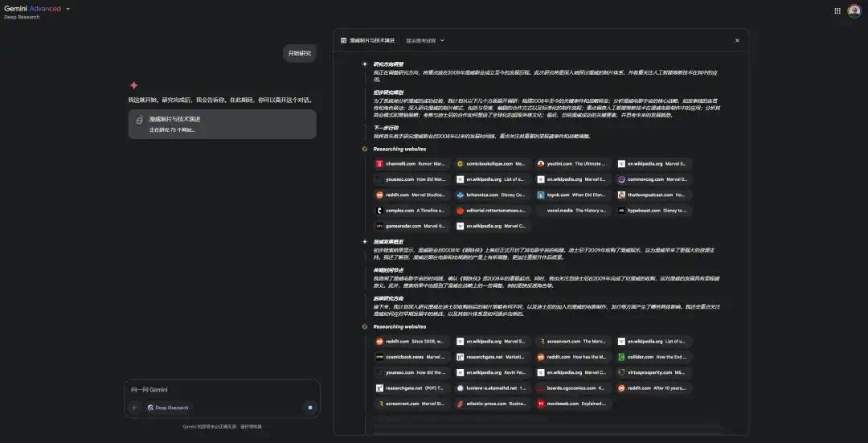Click the screenrant.com The Marv... icon
This screenshot has height=443, width=868.
[x=541, y=342]
